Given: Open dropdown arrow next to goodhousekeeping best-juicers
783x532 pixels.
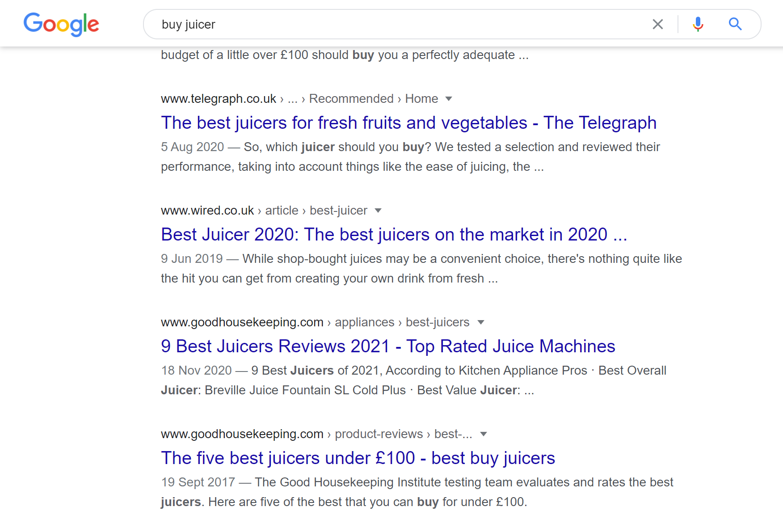Looking at the screenshot, I should click(x=481, y=322).
